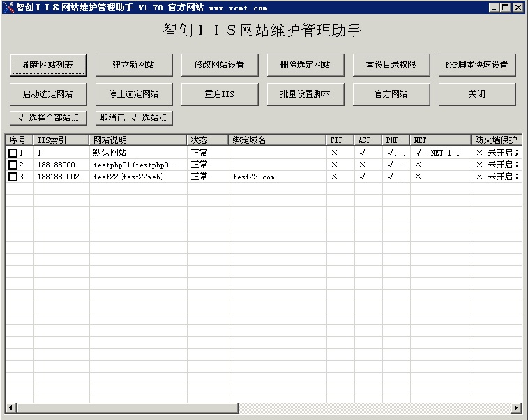
Task: Maximize the window
Action: (x=506, y=8)
